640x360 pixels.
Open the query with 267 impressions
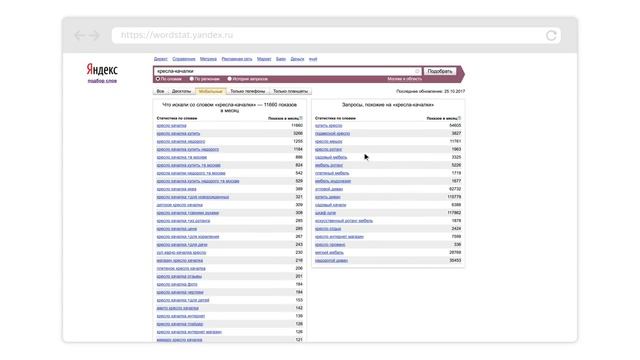[x=188, y=237]
